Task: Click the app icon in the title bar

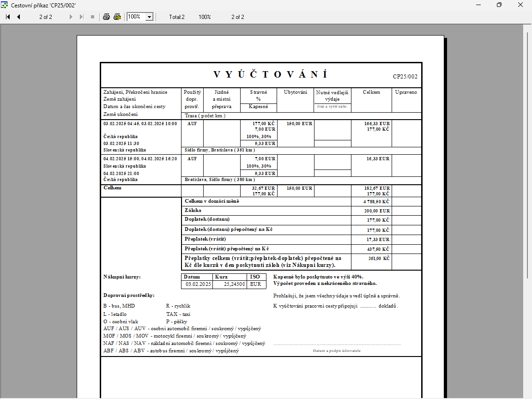Action: coord(5,5)
